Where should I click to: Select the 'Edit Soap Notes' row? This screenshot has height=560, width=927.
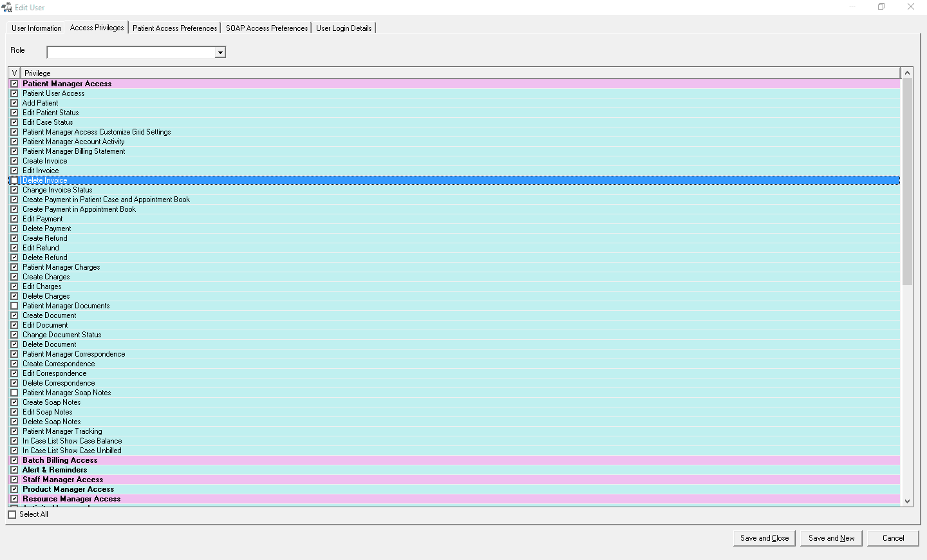(x=454, y=412)
